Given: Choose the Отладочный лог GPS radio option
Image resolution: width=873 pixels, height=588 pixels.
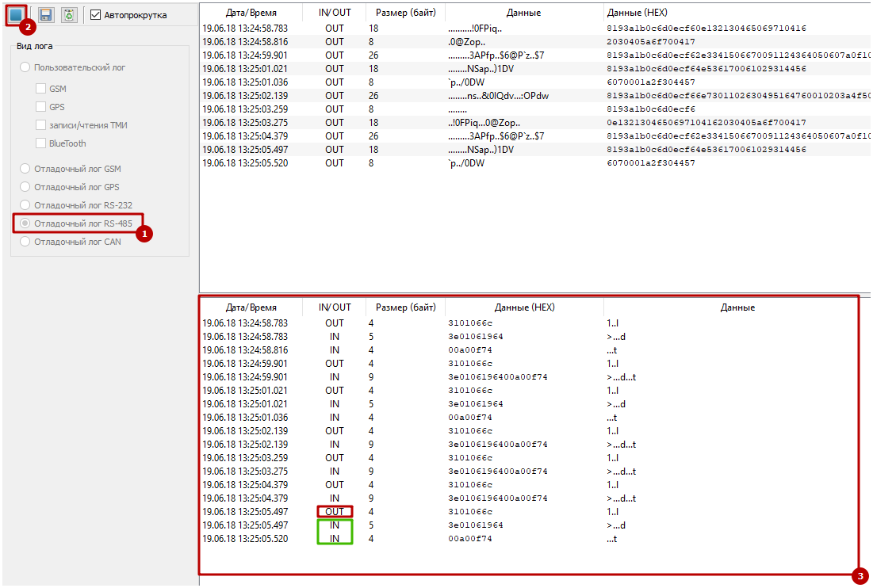Looking at the screenshot, I should (x=25, y=187).
